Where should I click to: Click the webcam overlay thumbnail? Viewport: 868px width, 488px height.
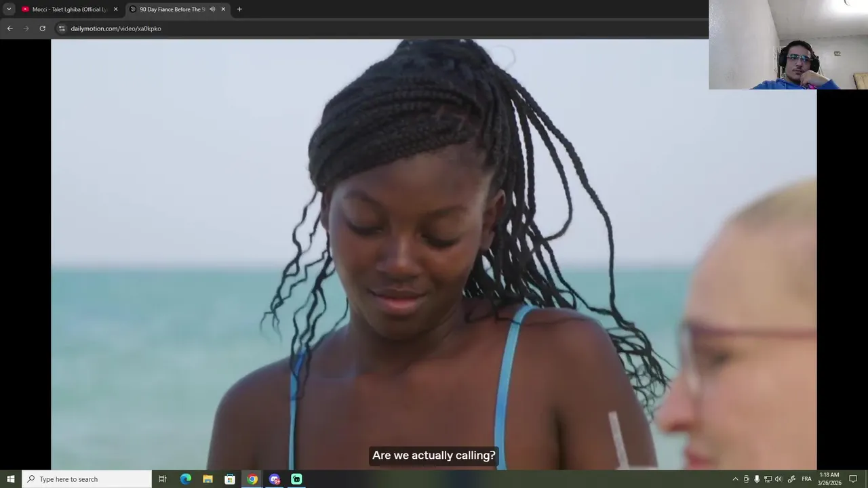coord(788,45)
